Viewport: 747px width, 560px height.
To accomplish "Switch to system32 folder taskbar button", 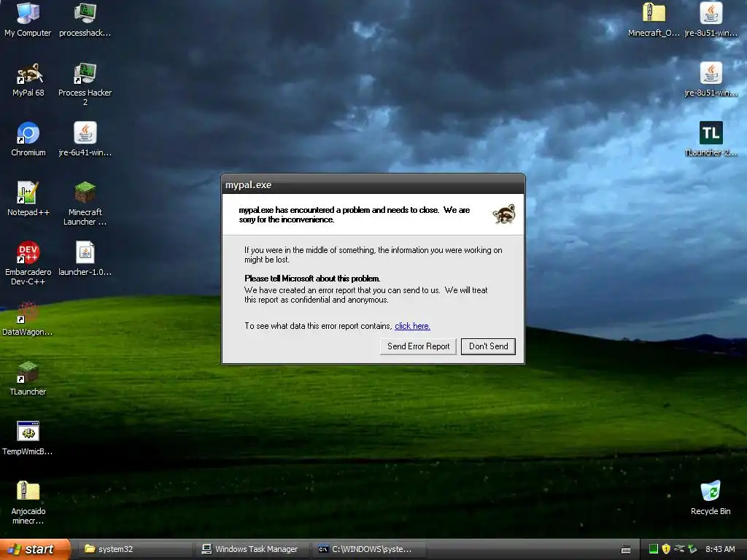I will click(136, 549).
